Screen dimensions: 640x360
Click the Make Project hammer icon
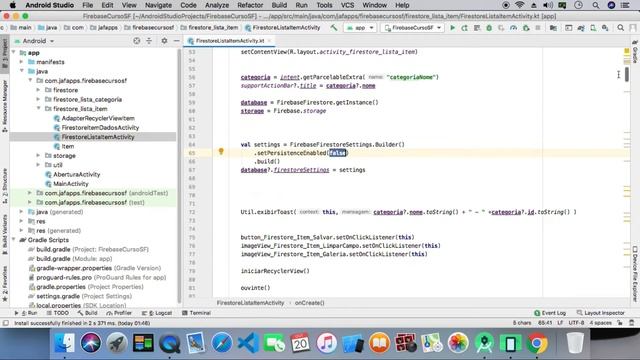pyautogui.click(x=334, y=28)
